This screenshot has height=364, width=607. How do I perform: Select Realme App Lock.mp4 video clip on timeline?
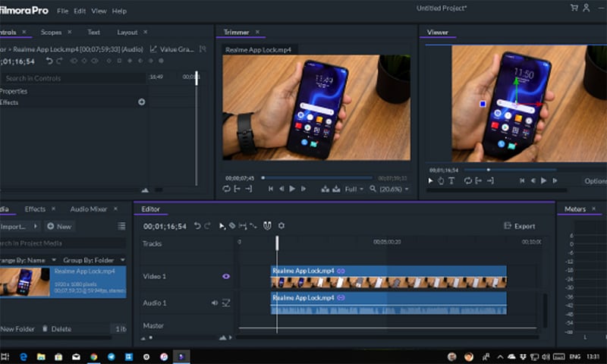point(388,277)
